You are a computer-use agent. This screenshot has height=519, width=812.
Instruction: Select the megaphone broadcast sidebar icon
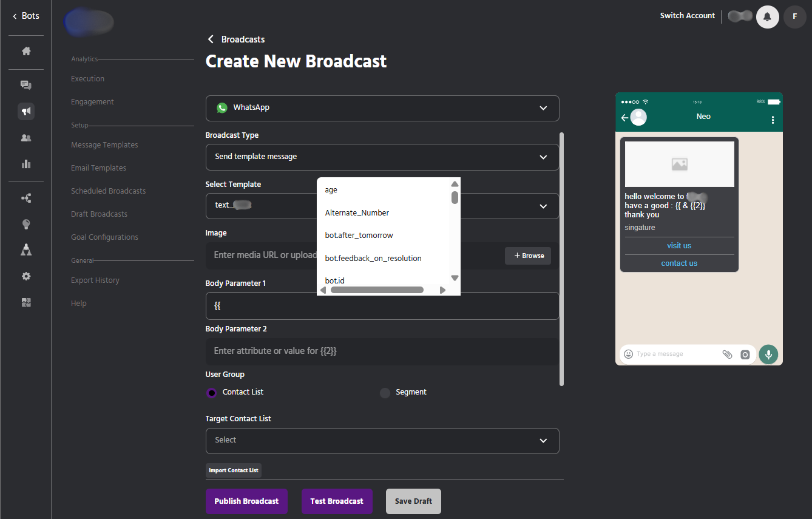coord(26,111)
